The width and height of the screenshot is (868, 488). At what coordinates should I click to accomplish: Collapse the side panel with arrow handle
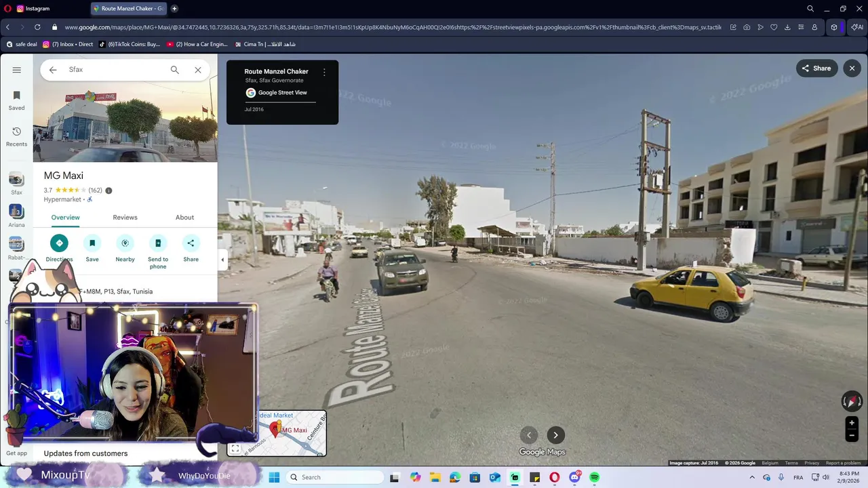click(x=222, y=260)
